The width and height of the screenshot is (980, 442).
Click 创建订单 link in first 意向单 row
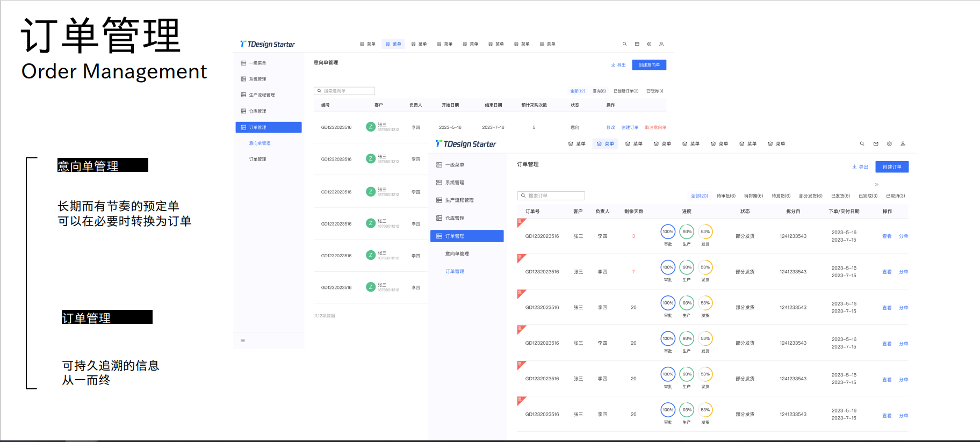(x=630, y=128)
